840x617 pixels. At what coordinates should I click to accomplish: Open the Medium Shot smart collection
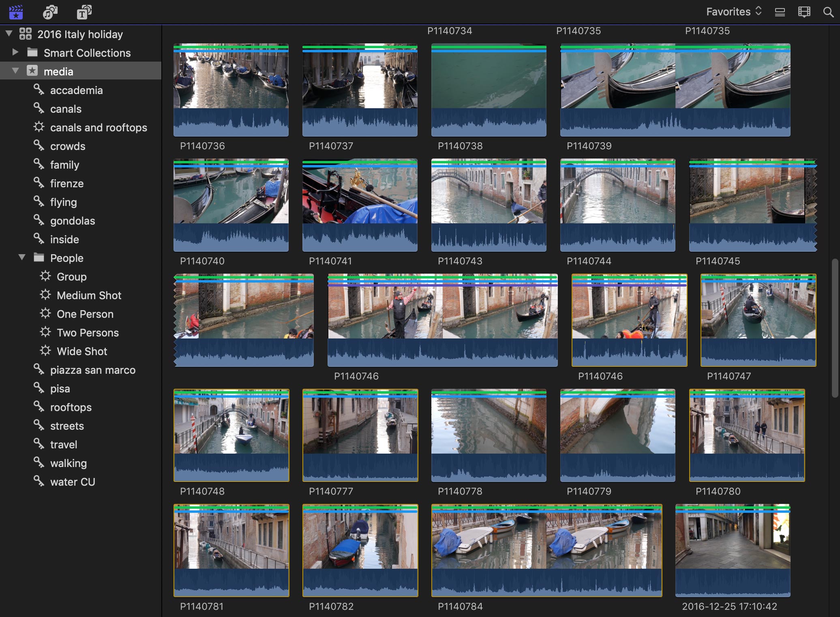point(89,296)
